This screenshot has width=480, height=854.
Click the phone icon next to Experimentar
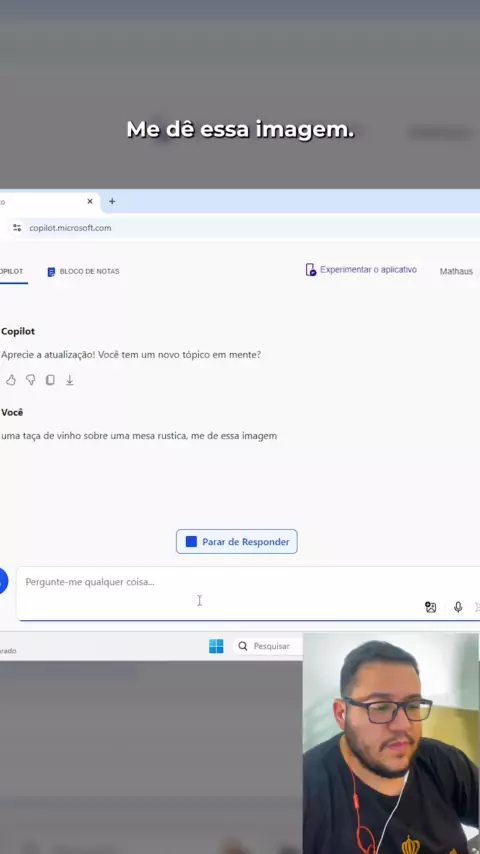point(311,270)
